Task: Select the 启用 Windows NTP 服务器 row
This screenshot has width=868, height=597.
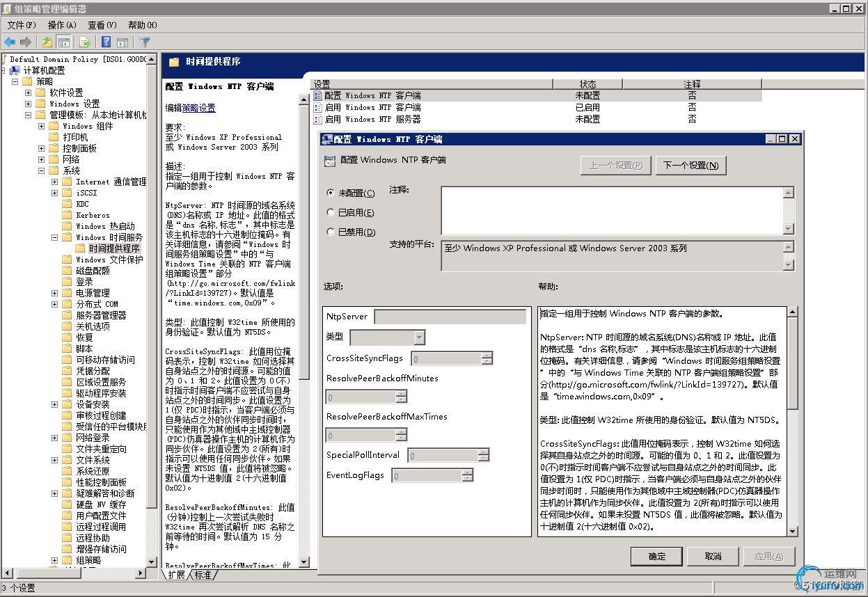Action: pyautogui.click(x=537, y=119)
